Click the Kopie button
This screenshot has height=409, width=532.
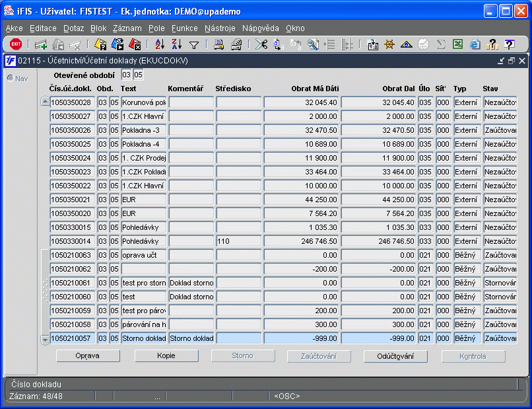pos(166,356)
